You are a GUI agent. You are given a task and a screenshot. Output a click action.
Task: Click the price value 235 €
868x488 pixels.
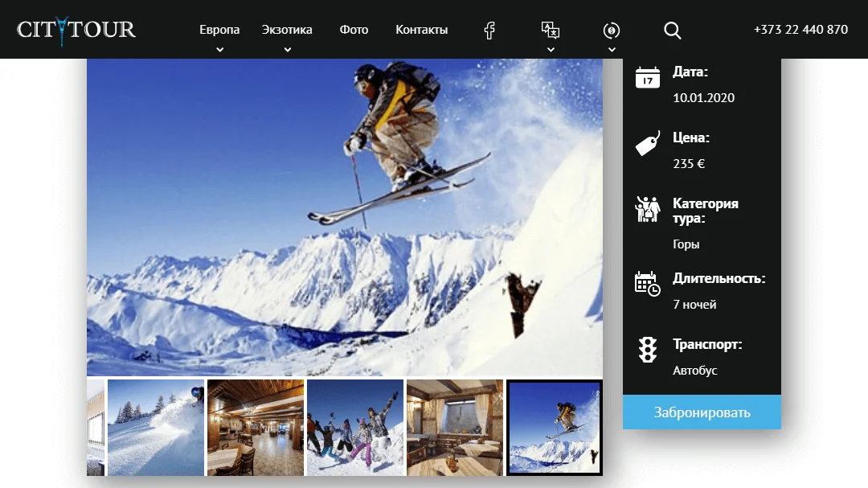(689, 164)
